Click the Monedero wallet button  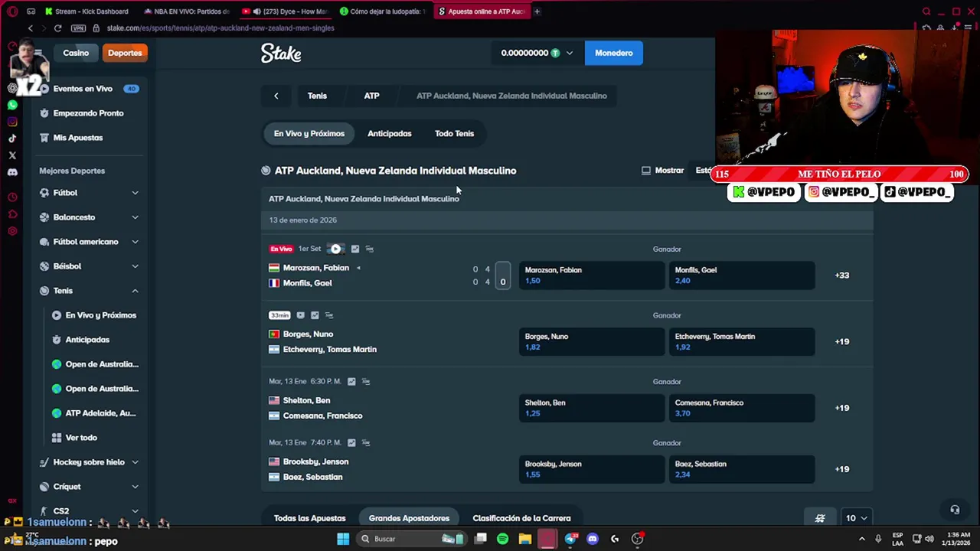click(x=614, y=53)
